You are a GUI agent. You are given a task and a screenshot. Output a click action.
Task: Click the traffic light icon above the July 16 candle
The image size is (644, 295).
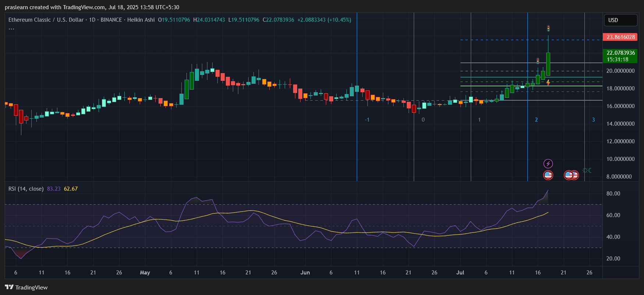pyautogui.click(x=538, y=61)
